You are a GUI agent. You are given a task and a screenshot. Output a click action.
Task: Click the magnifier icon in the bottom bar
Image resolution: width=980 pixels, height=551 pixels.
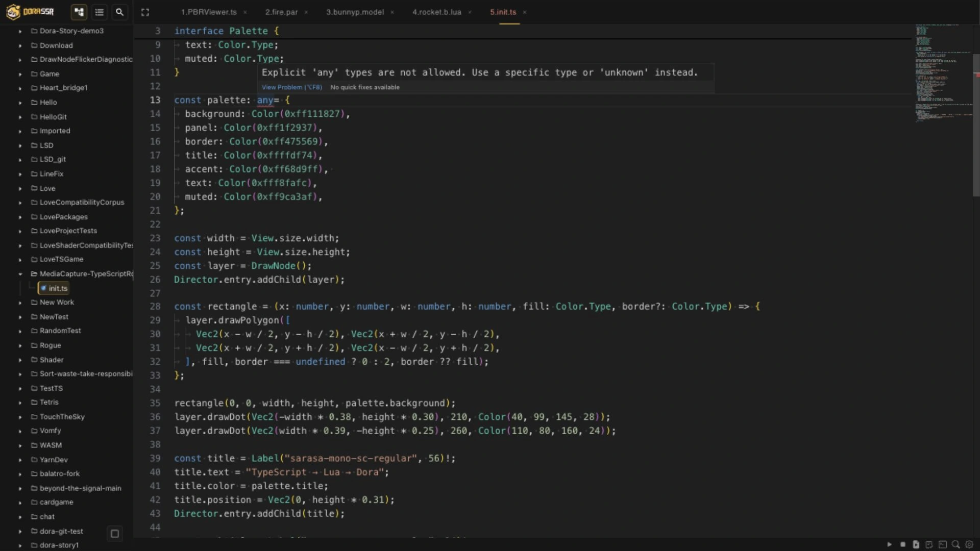coord(955,544)
